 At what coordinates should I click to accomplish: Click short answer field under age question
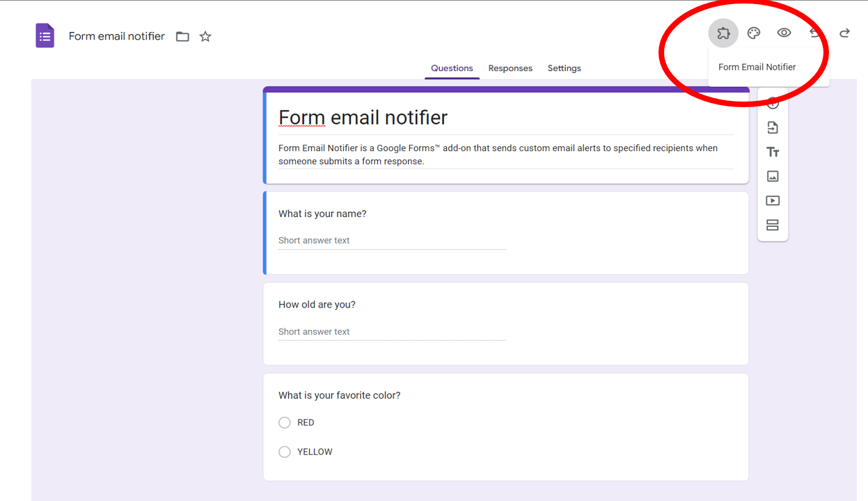pyautogui.click(x=392, y=332)
